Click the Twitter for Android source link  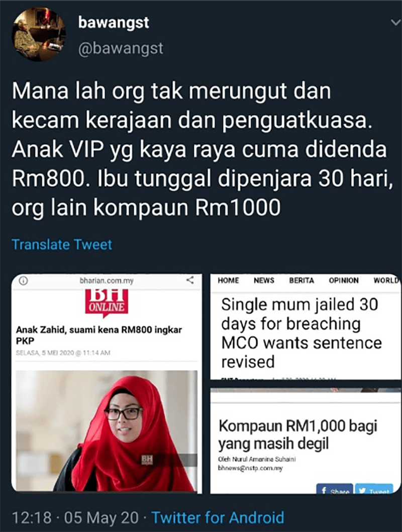tap(218, 518)
